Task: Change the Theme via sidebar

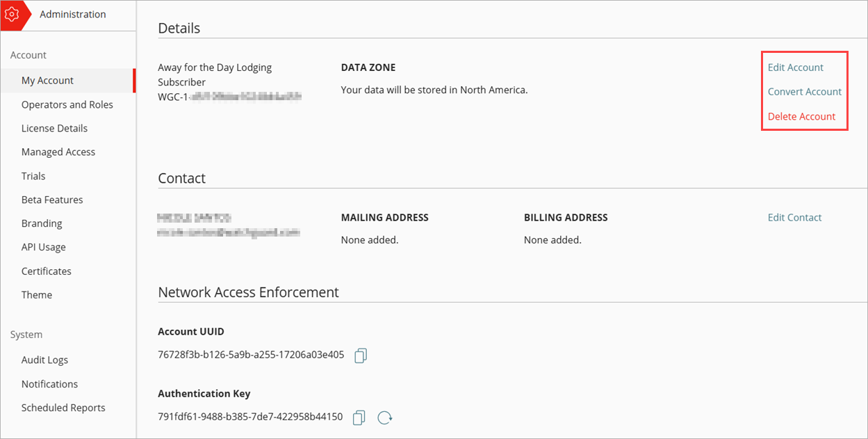Action: point(36,294)
